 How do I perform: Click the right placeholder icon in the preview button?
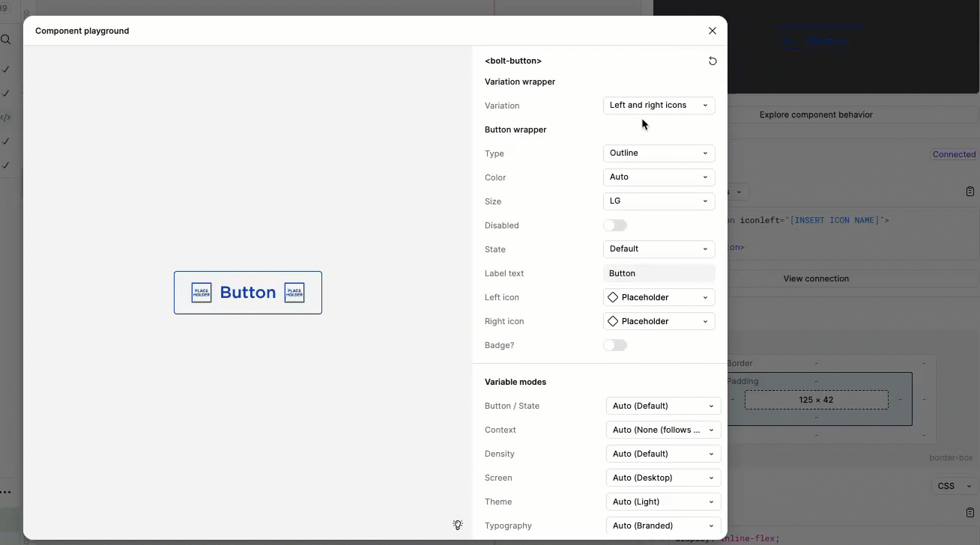294,293
